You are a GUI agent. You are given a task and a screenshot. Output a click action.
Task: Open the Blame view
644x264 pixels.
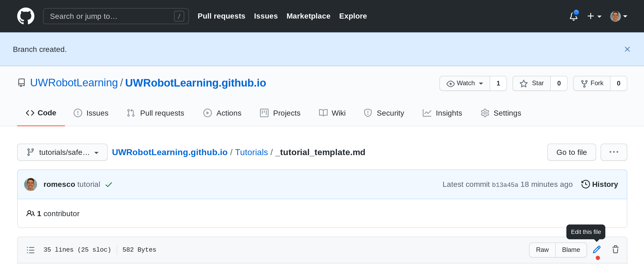pos(571,250)
